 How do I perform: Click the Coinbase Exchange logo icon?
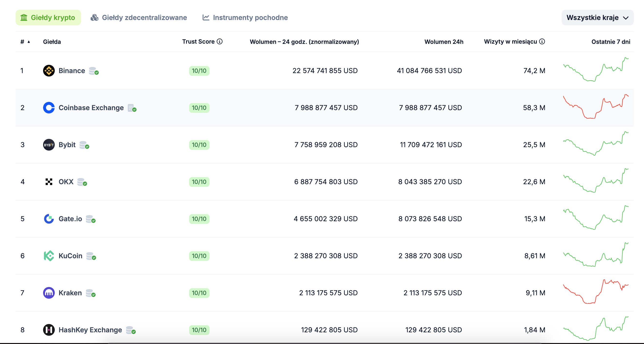point(49,108)
